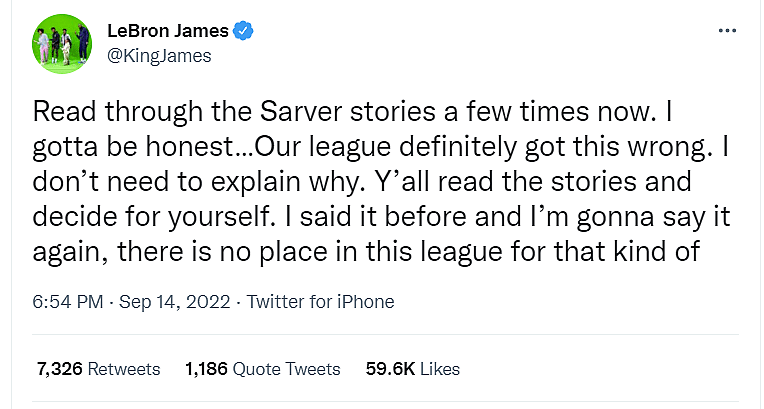The image size is (764, 409).
Task: Click the blue verified badge
Action: tap(242, 31)
